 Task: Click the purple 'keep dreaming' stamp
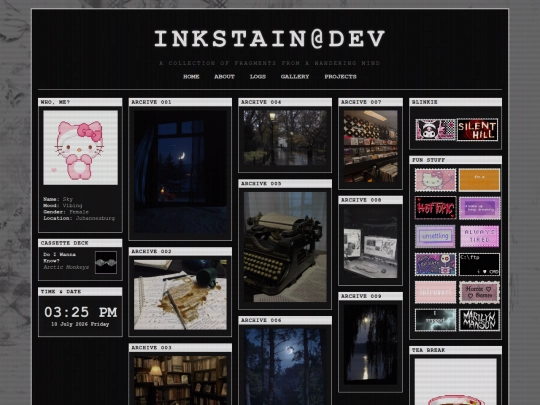479,208
